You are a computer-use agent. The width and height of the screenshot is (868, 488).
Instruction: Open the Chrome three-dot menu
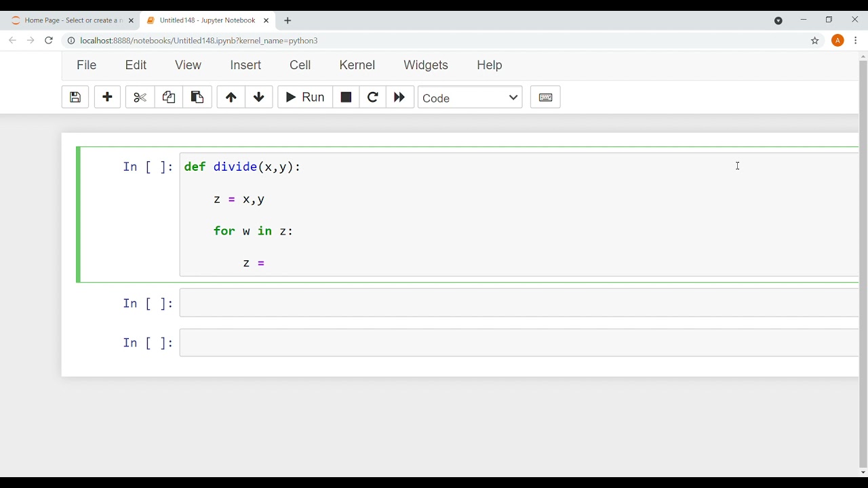coord(856,41)
